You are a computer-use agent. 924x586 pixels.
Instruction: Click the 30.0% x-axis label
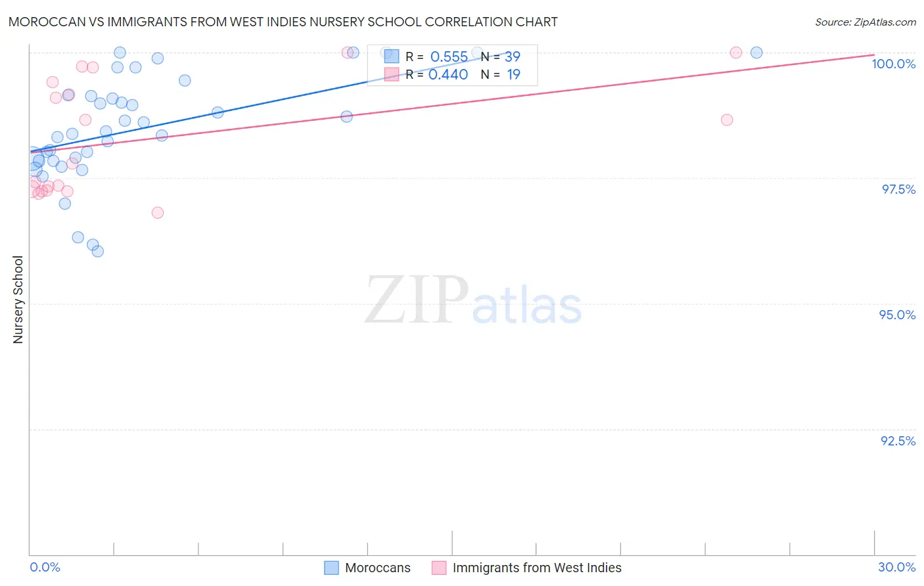896,567
